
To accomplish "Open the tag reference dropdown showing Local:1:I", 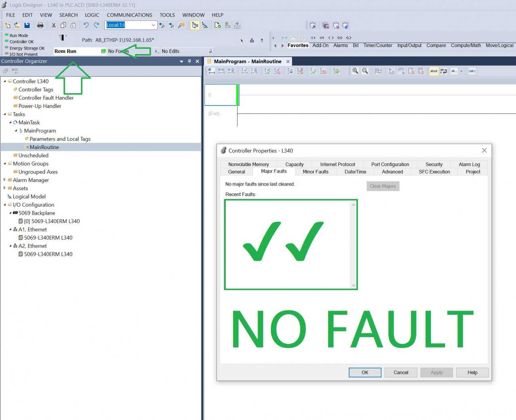I will (x=153, y=25).
